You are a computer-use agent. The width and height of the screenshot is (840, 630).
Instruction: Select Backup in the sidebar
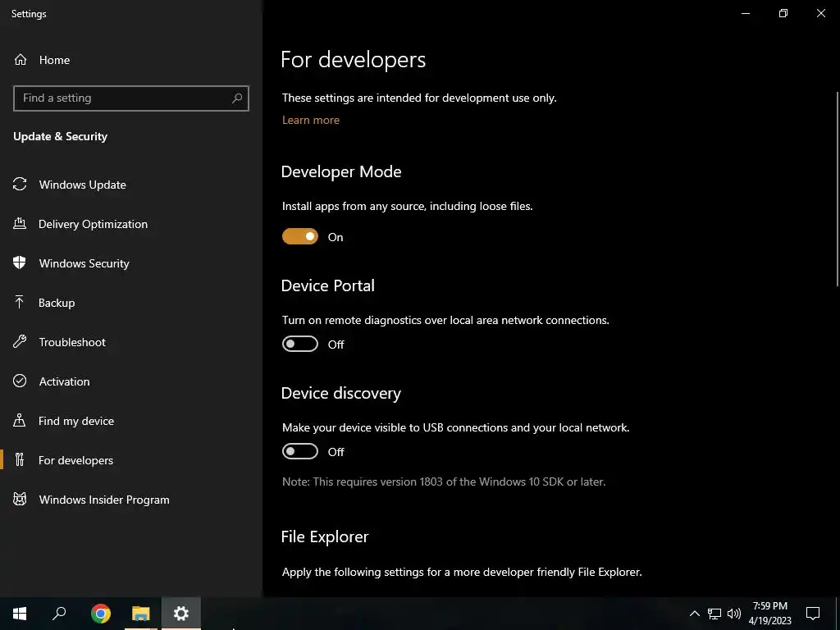pos(131,303)
